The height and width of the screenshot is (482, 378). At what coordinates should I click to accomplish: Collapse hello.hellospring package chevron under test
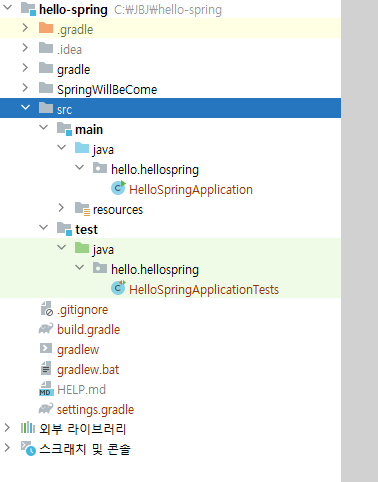click(79, 268)
